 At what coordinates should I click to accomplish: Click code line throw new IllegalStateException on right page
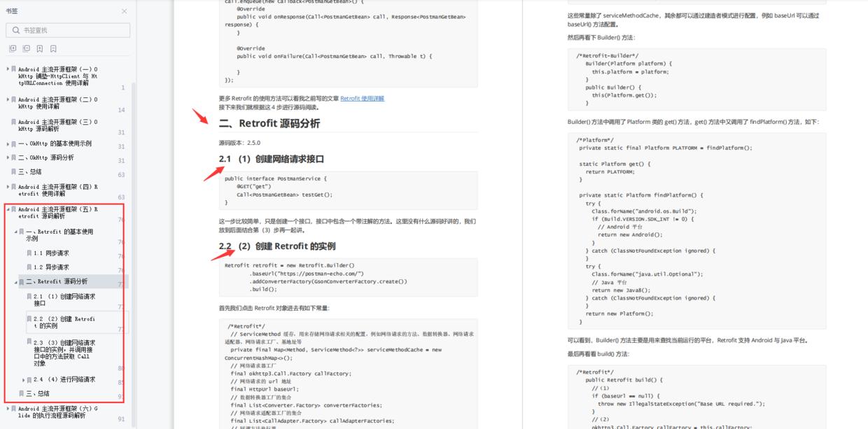681,404
